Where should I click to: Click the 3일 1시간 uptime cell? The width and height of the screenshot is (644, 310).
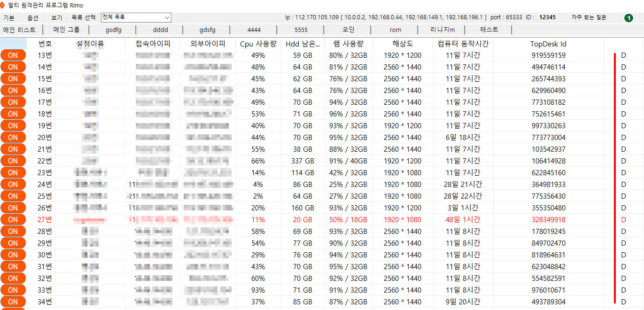[x=463, y=208]
